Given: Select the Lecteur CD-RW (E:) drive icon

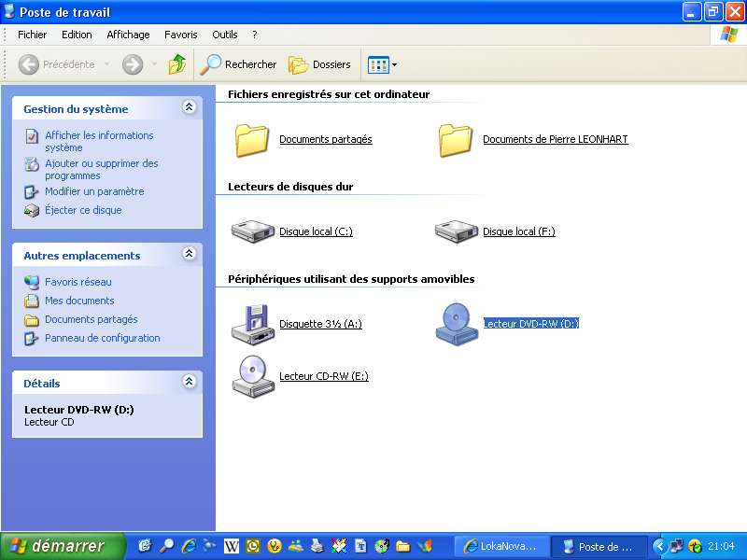Looking at the screenshot, I should (x=251, y=376).
